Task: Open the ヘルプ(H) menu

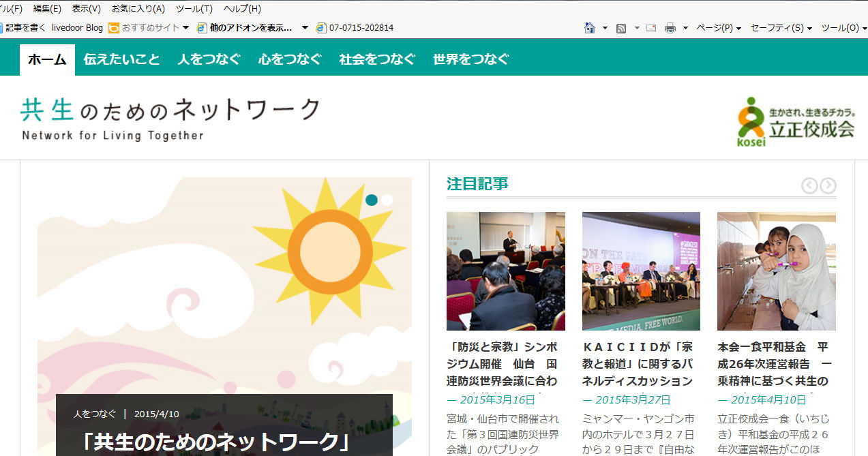Action: click(242, 9)
